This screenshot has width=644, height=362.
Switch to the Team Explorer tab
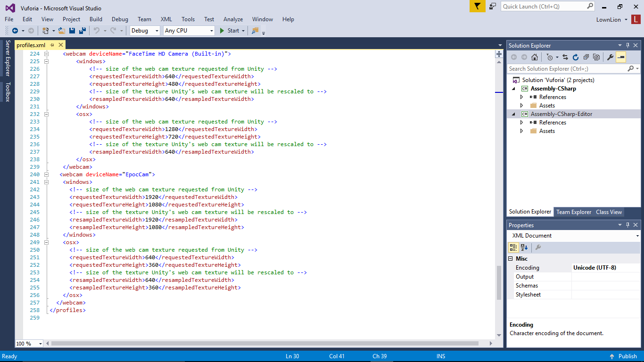[574, 212]
